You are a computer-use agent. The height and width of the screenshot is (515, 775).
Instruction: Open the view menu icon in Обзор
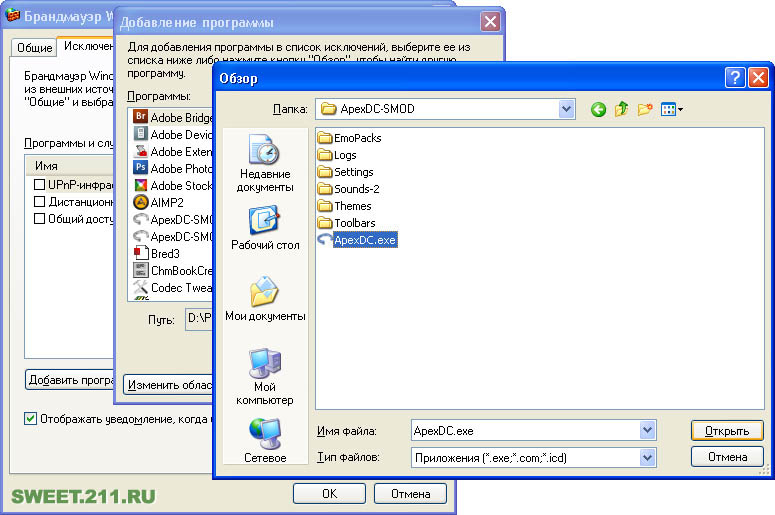[671, 109]
